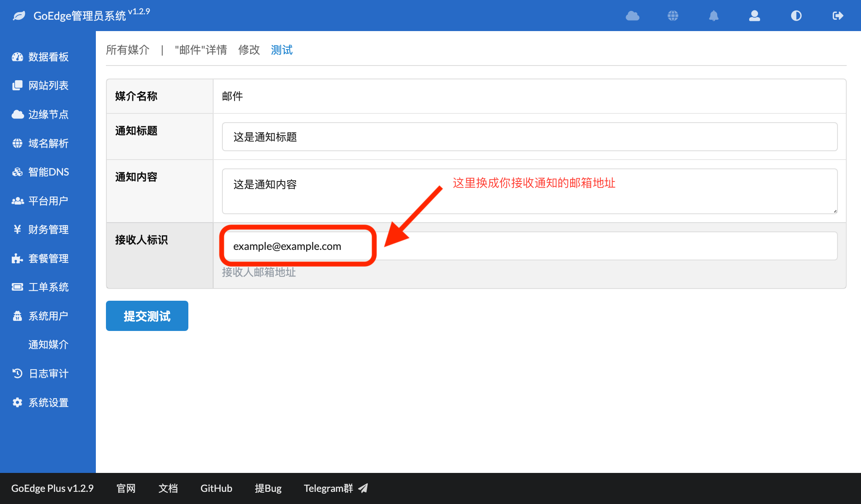The image size is (861, 504).
Task: Click the 平台用户 users icon
Action: click(x=17, y=201)
